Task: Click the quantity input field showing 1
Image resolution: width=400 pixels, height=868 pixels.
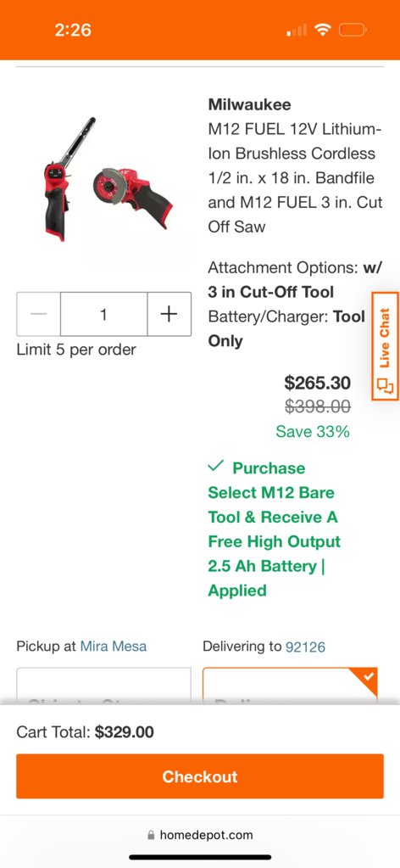Action: [x=104, y=314]
